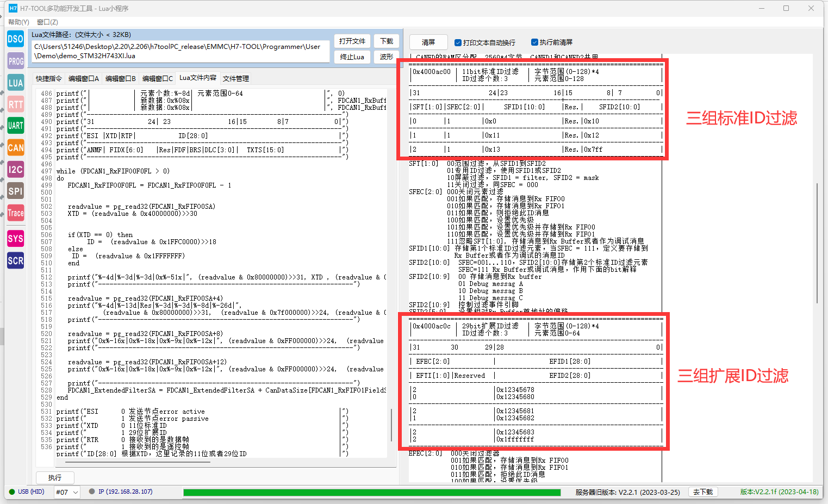Viewport: 828px width, 504px height.
Task: Click the Lua文件路径 label above the path field
Action: tap(82, 35)
